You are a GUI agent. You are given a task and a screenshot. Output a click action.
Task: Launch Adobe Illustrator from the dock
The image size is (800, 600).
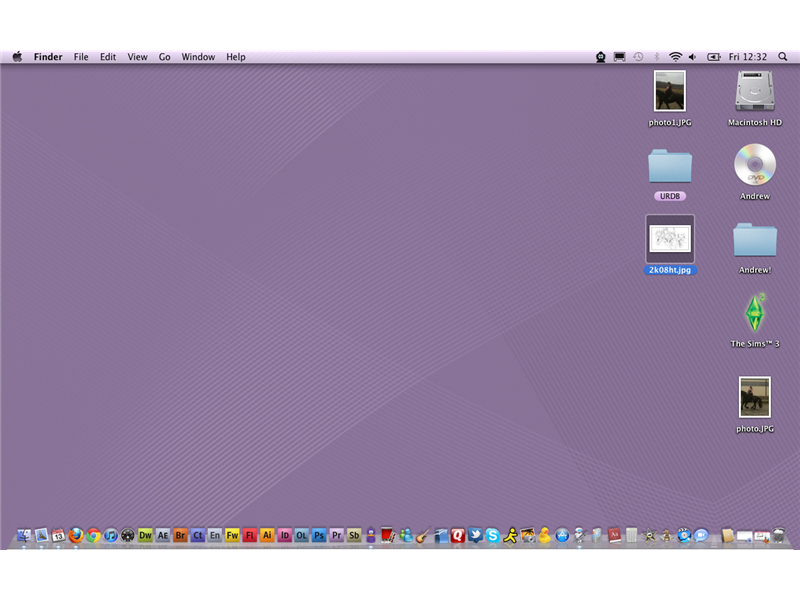coord(269,537)
